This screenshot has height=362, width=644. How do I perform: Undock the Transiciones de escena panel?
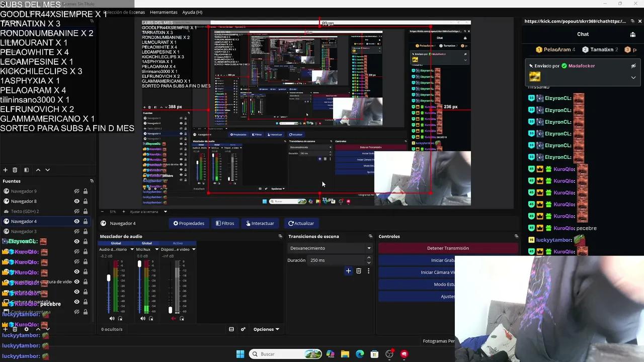(x=370, y=236)
